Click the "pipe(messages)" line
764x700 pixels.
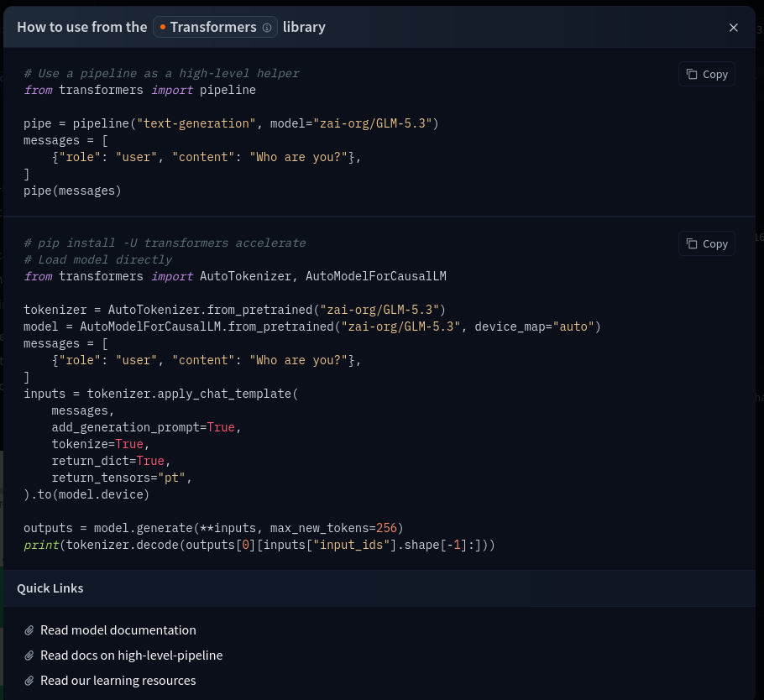click(72, 191)
